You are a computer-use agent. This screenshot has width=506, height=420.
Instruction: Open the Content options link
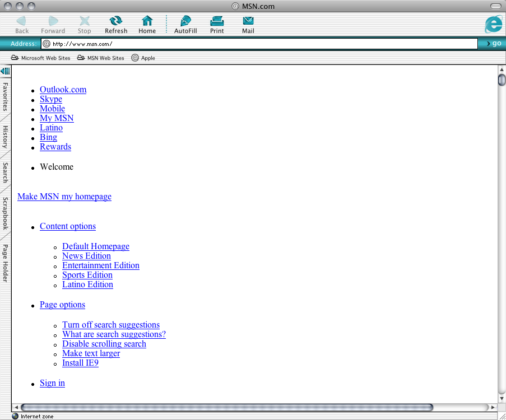[68, 226]
